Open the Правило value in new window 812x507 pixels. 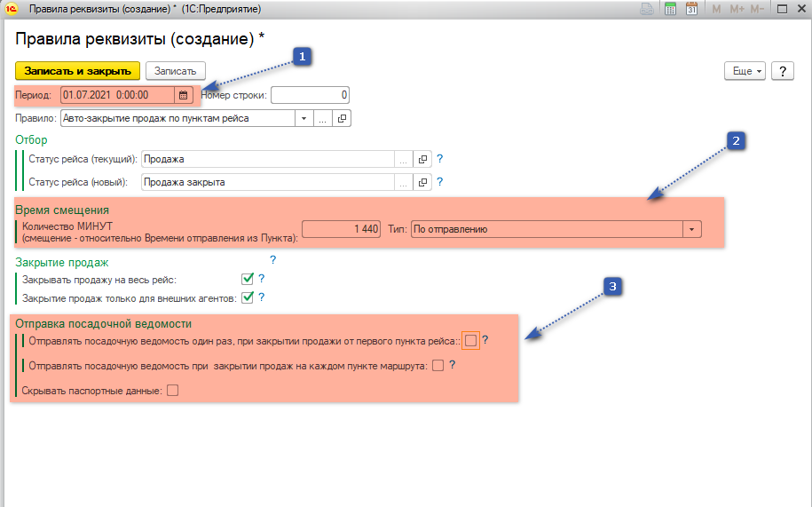pyautogui.click(x=343, y=118)
